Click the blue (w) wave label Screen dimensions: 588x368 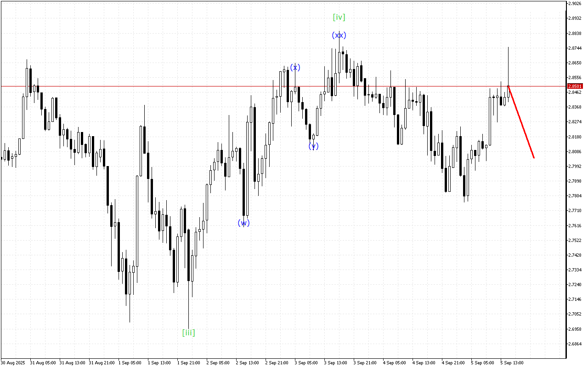(243, 223)
